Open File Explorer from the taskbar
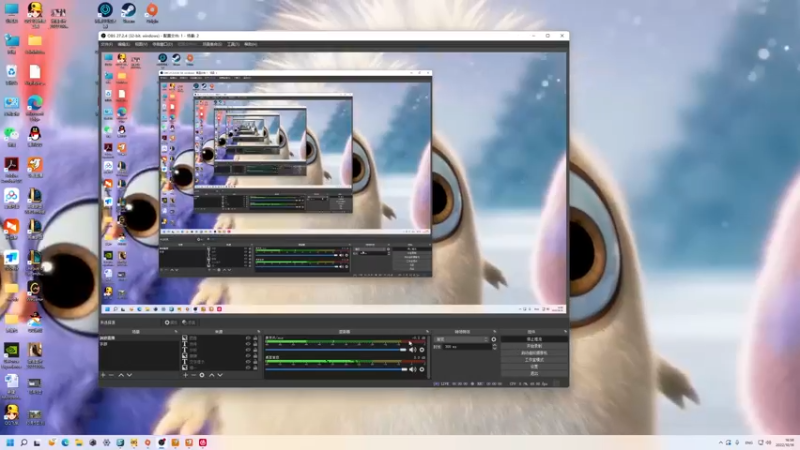The image size is (800, 450). coord(79,442)
